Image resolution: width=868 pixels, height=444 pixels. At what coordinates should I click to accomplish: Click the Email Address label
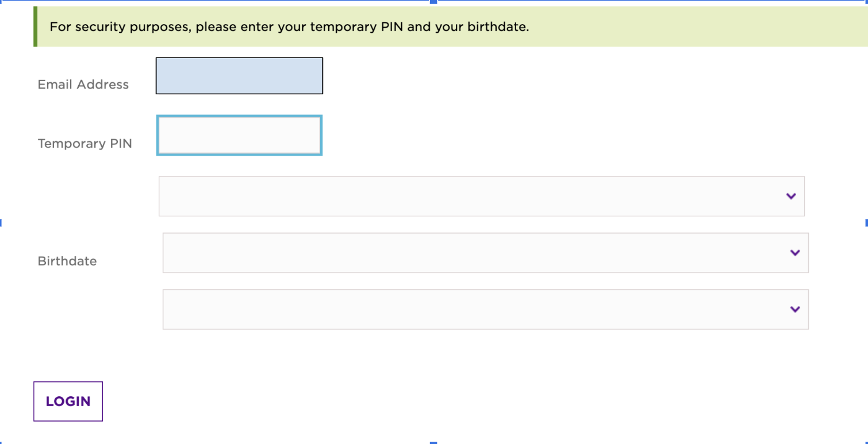83,85
